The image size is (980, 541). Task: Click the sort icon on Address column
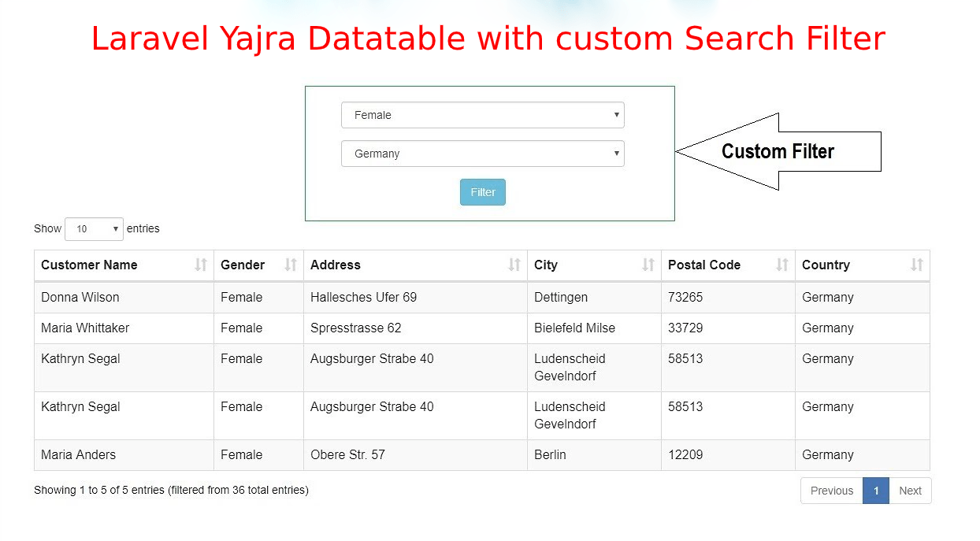click(x=514, y=265)
